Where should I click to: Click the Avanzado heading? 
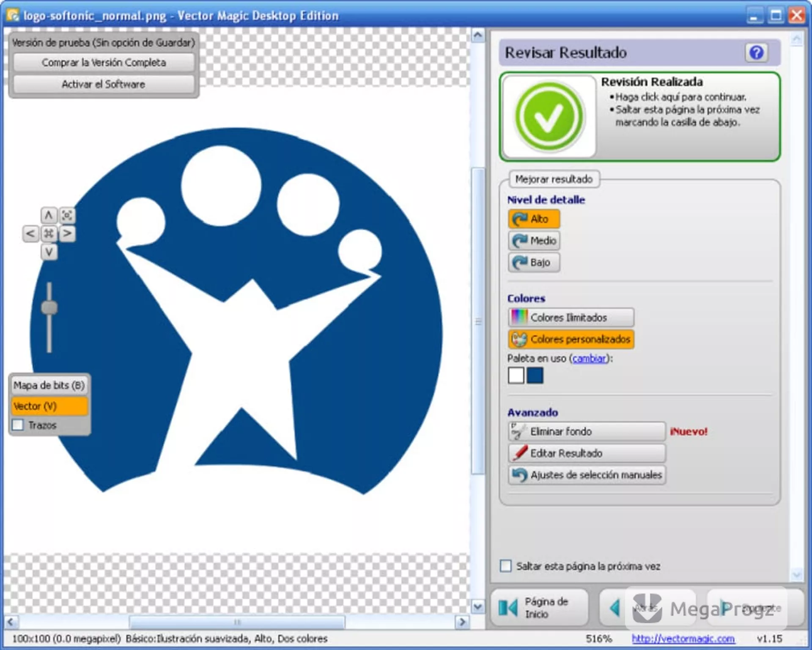pos(532,412)
